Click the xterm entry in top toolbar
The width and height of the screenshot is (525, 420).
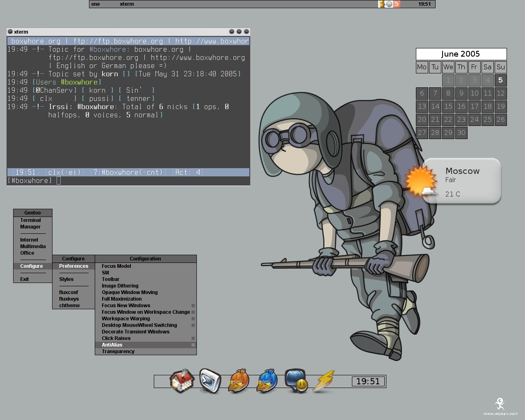(127, 4)
